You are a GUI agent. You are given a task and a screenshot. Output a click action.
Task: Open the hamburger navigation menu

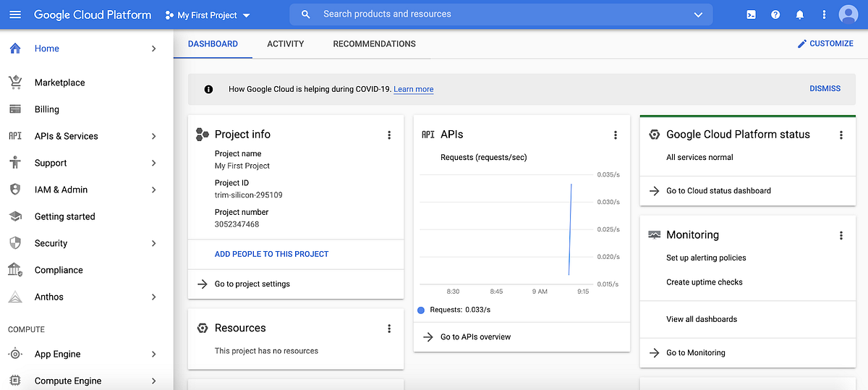[15, 14]
